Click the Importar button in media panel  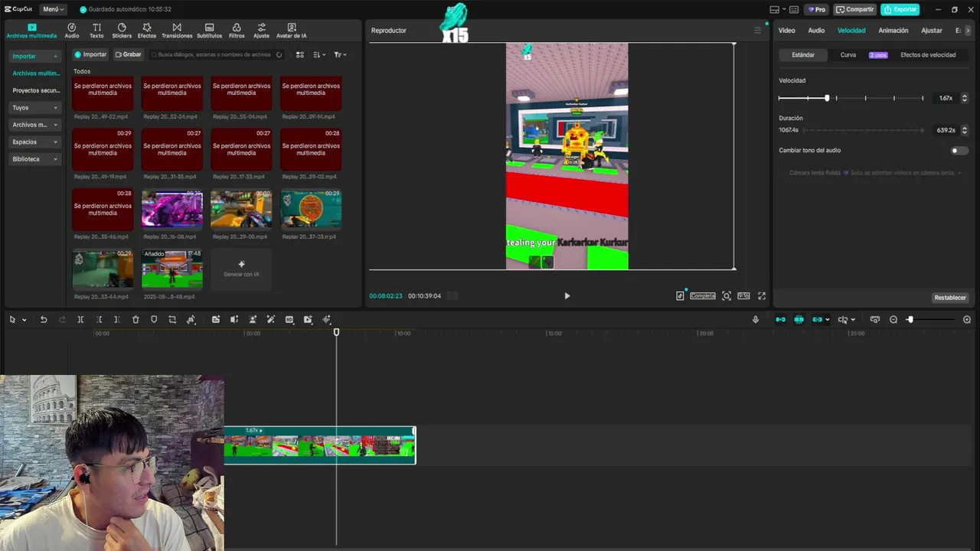pos(90,54)
